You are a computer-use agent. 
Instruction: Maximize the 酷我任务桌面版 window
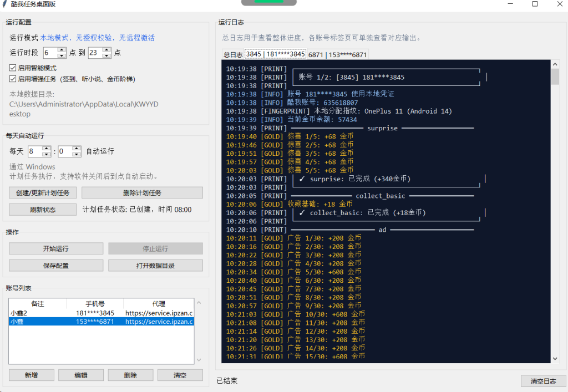pos(535,4)
